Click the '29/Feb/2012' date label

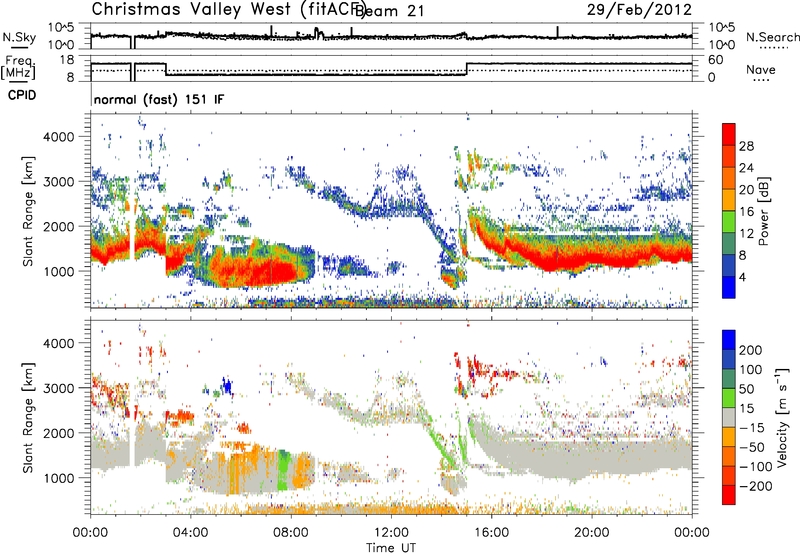click(x=639, y=9)
